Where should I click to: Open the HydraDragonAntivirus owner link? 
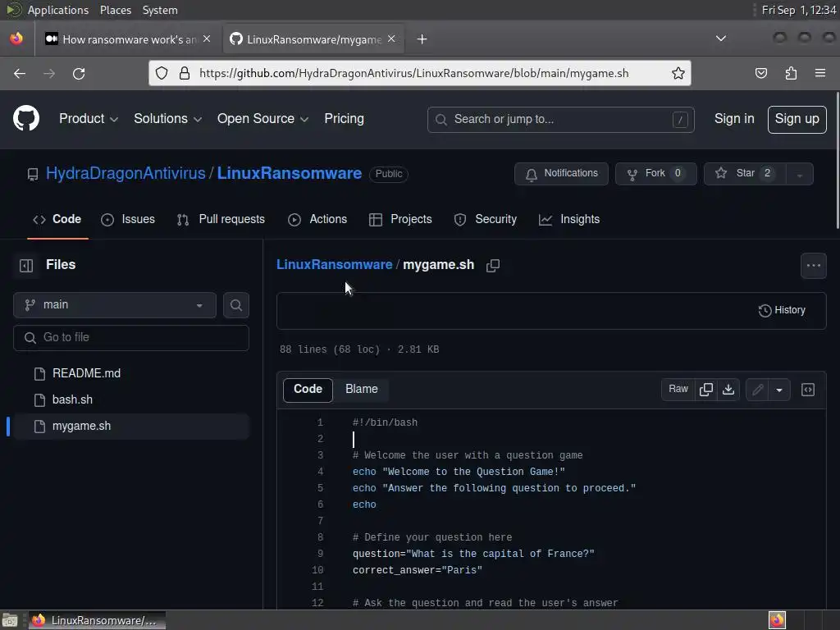[126, 174]
